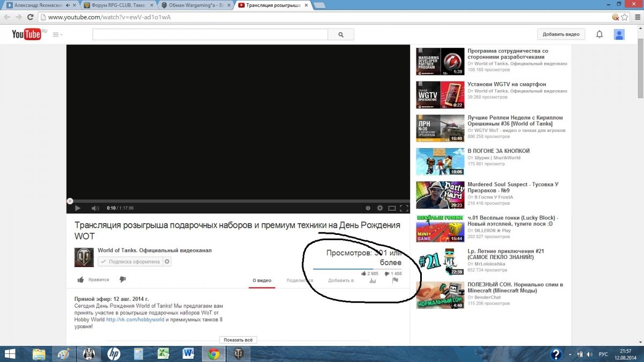Open the HP app on the taskbar
This screenshot has height=362, width=644.
113,354
